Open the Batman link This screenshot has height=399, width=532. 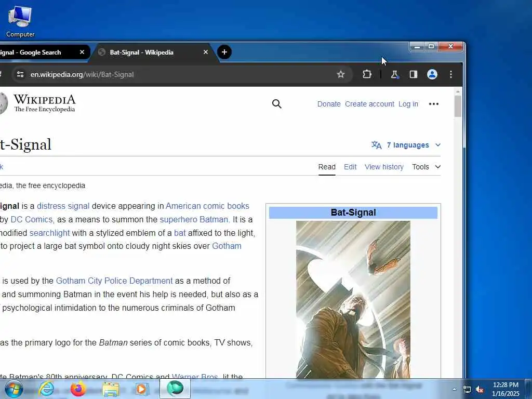214,220
